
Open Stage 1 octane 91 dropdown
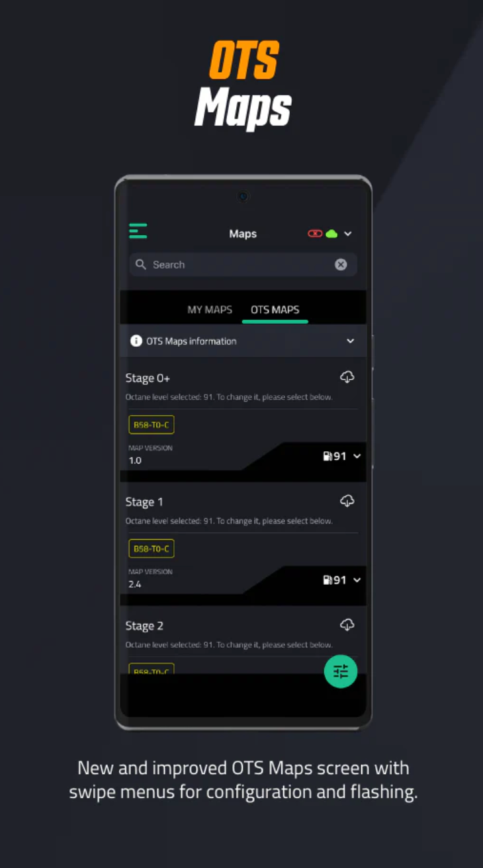(342, 580)
